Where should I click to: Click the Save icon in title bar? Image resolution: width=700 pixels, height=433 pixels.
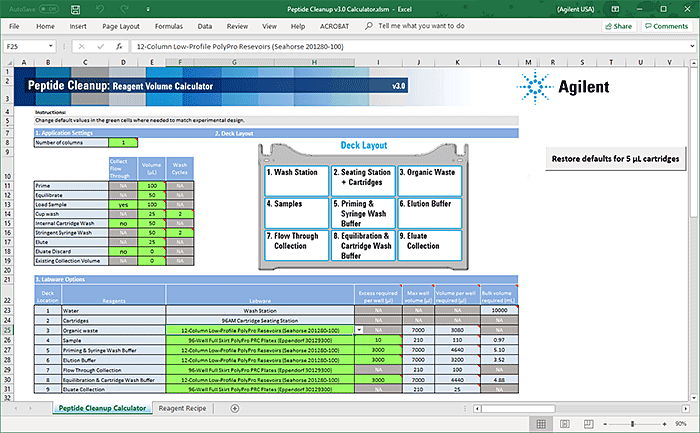pyautogui.click(x=76, y=7)
